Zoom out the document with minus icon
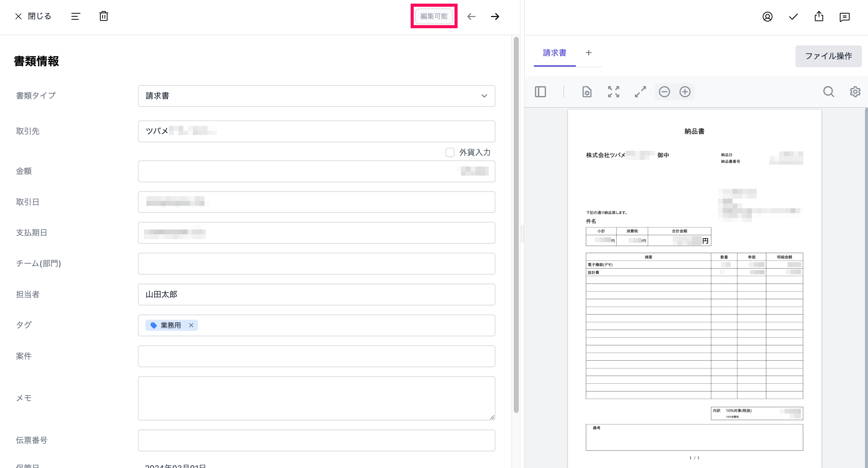 (x=664, y=92)
